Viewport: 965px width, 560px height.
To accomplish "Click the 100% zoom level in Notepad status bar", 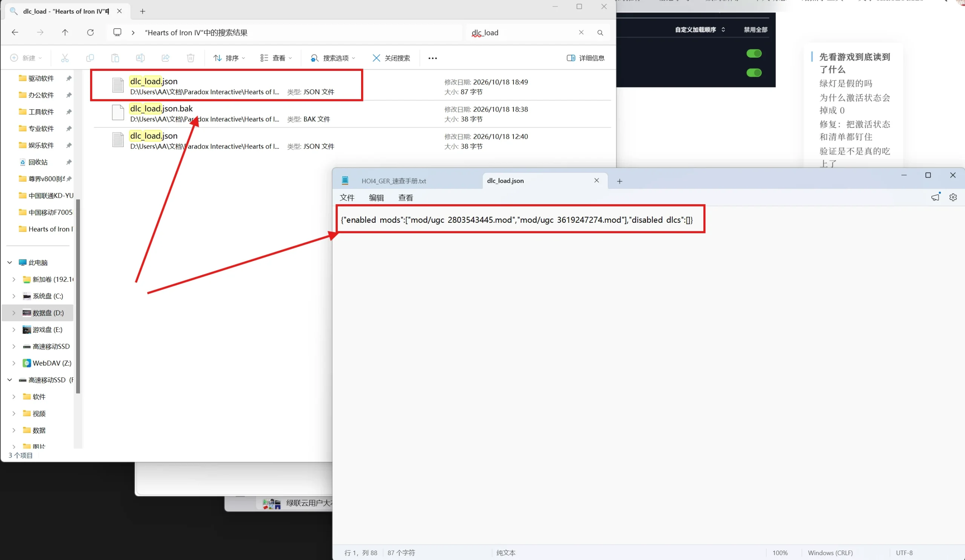I will (x=780, y=553).
